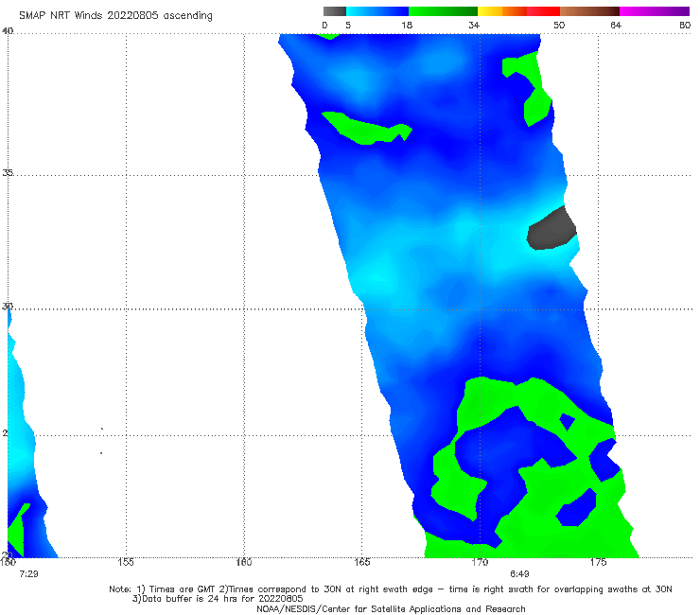
Task: Click the latitude label '30'
Action: tap(8, 307)
